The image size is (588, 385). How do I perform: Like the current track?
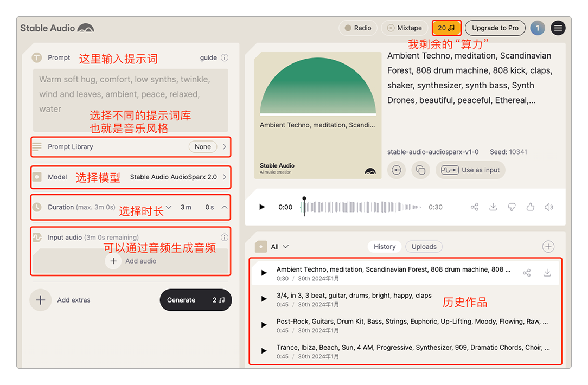pos(531,207)
